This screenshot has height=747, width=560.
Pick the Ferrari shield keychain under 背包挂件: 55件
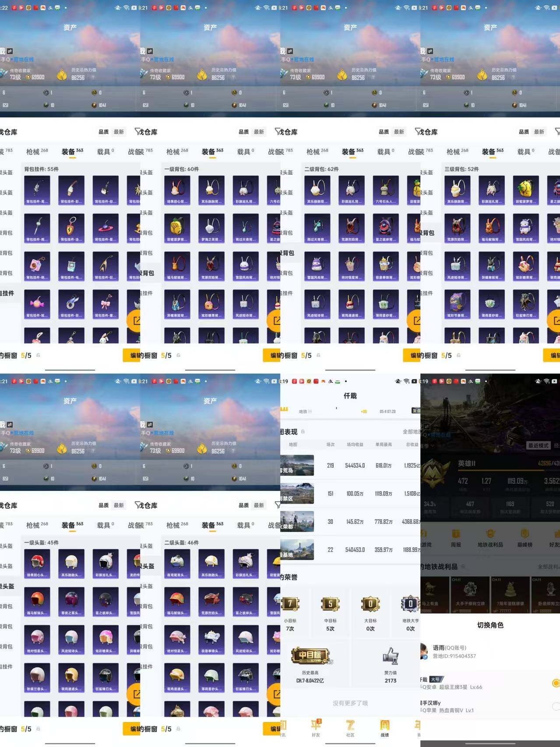coord(71,228)
